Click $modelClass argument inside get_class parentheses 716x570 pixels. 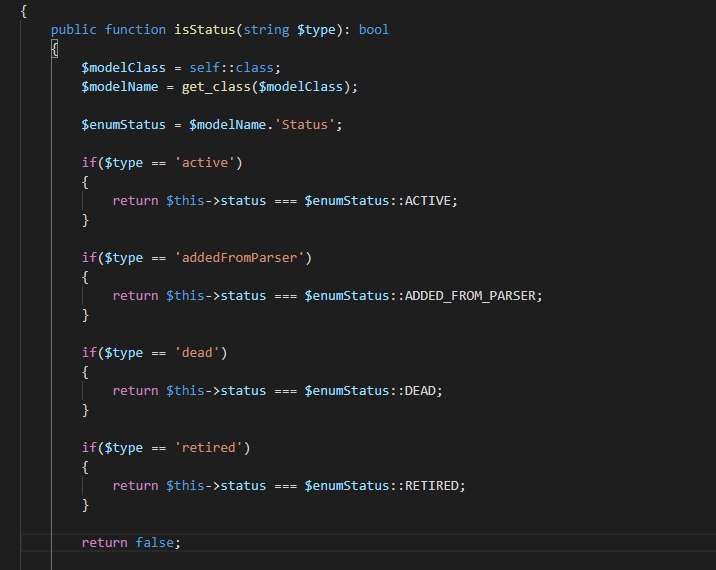(x=300, y=87)
